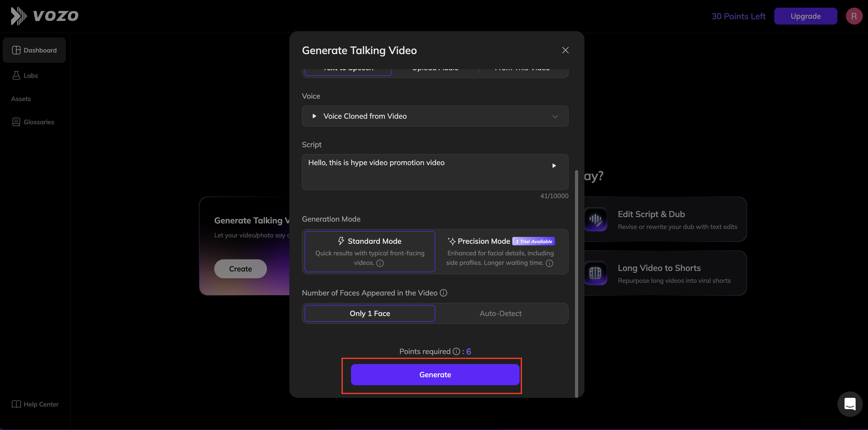
Task: Select Standard Mode for generation
Action: pos(369,251)
